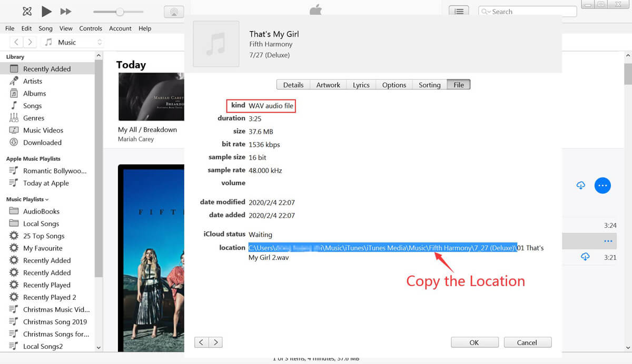This screenshot has height=364, width=632.
Task: Click the OK button
Action: coord(474,342)
